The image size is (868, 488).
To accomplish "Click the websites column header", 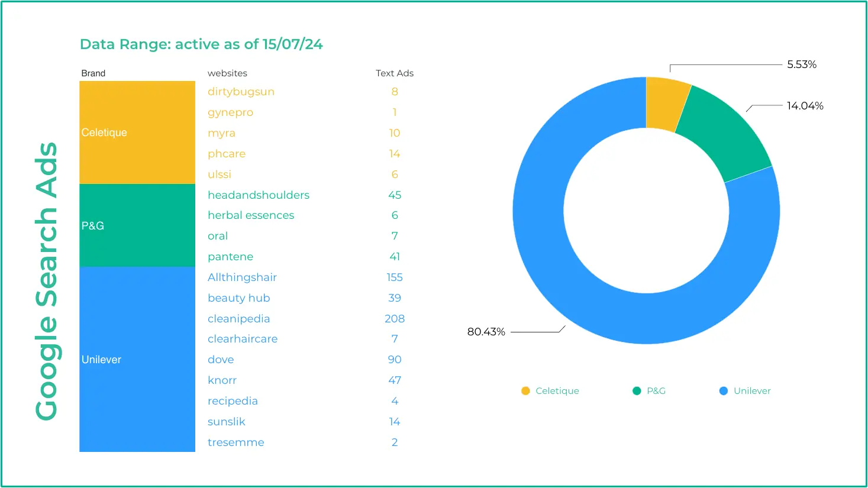I will (x=227, y=73).
